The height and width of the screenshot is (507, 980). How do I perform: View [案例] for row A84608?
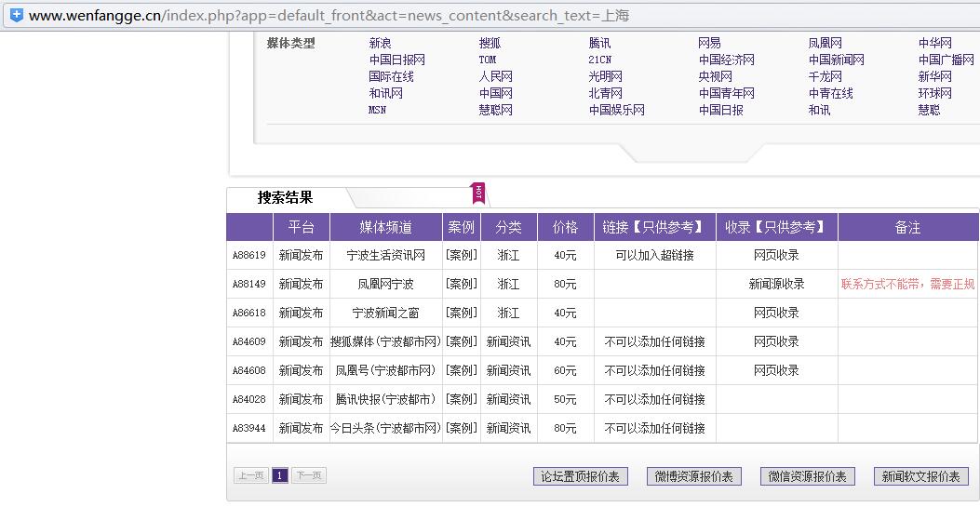[x=462, y=370]
